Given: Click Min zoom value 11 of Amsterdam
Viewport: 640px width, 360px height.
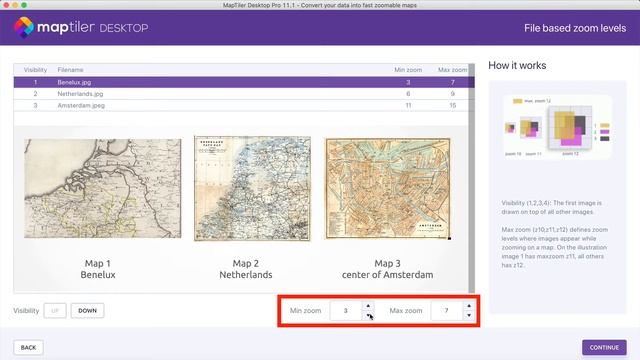Looking at the screenshot, I should click(x=408, y=105).
